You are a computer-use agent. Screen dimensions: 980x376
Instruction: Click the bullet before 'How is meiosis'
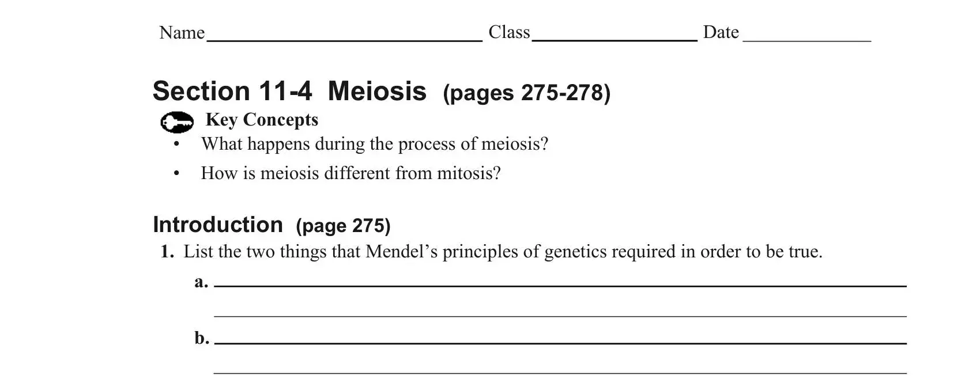click(x=176, y=173)
